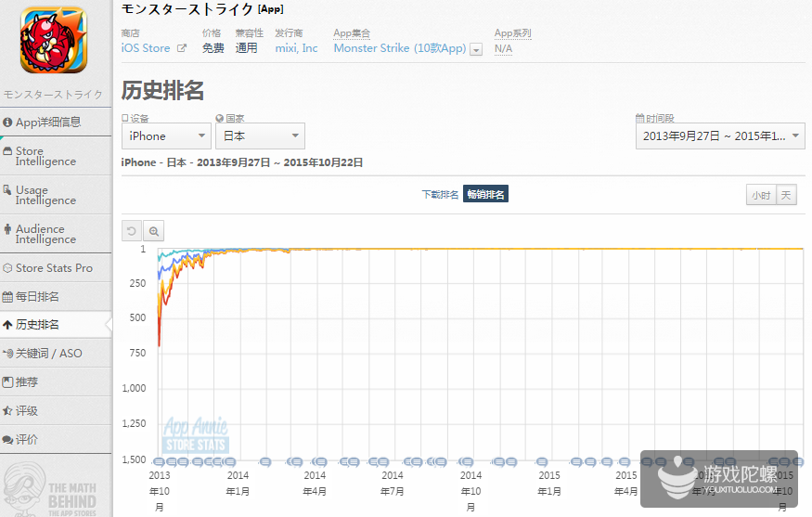812x517 pixels.
Task: Click the speech bubble icon beside 评价
Action: (x=7, y=440)
